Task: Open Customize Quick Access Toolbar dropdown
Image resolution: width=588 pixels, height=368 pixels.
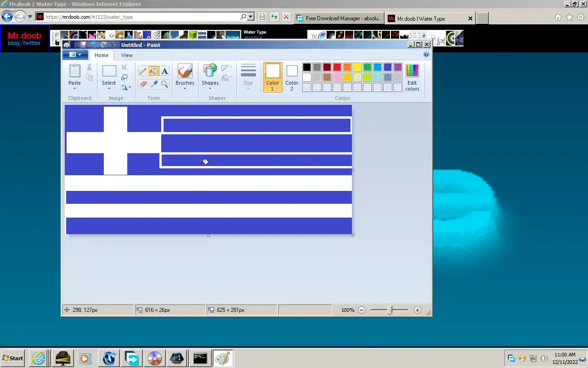Action: click(112, 45)
